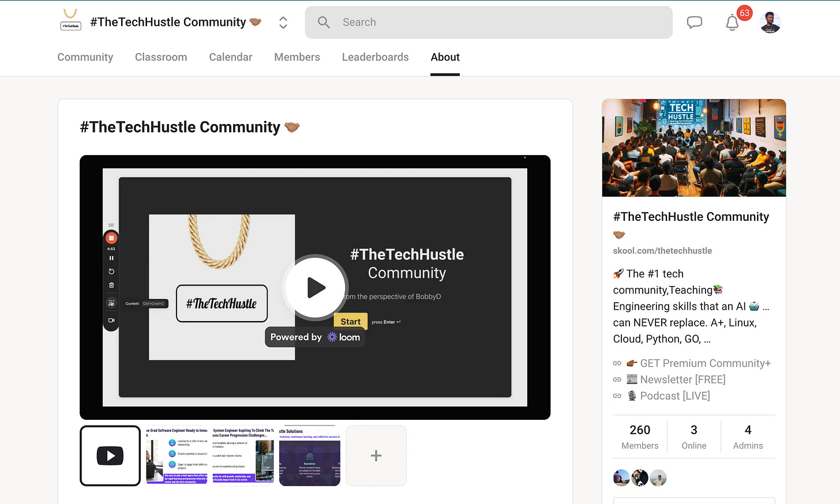Click the link icon beside Podcast
Viewport: 840px width, 504px height.
617,396
